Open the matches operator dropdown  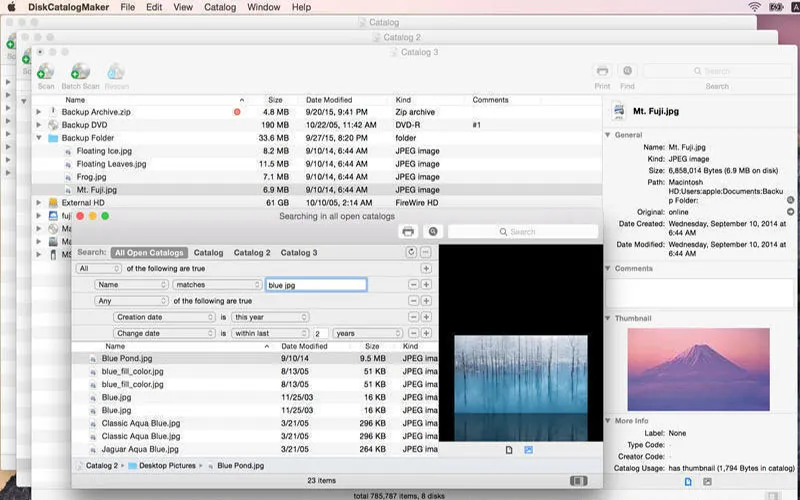pyautogui.click(x=217, y=285)
